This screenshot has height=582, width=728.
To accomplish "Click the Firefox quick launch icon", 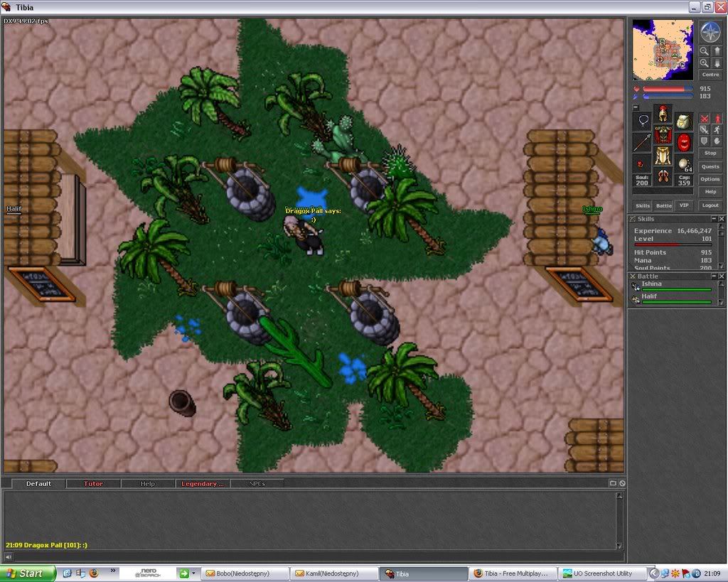I will click(x=94, y=573).
